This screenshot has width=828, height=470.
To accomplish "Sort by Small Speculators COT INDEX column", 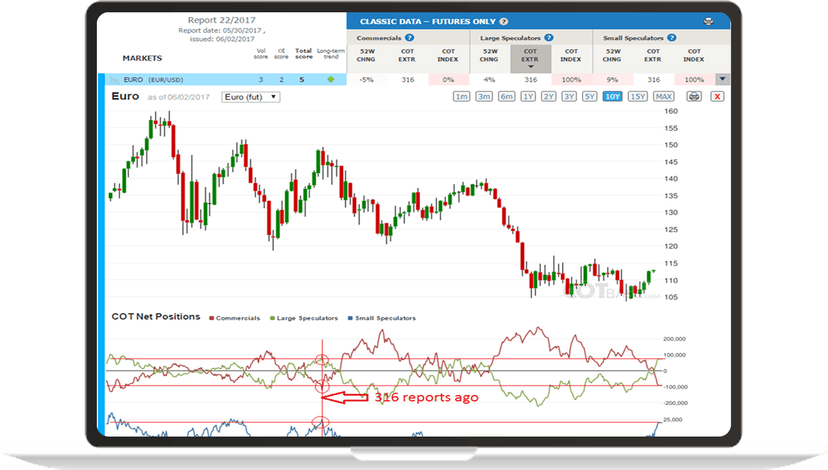I will (x=694, y=55).
